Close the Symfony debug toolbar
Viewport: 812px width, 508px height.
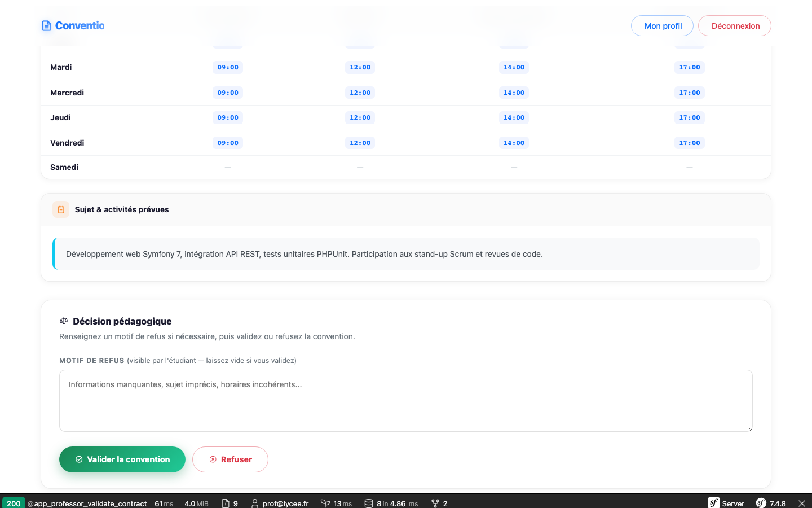[801, 503]
